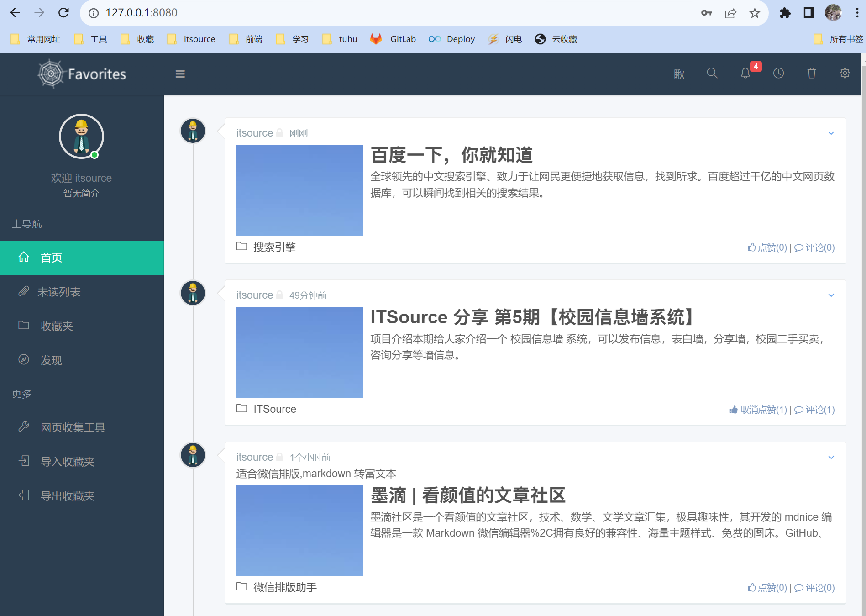
Task: Open GitLab bookmark
Action: click(x=393, y=39)
